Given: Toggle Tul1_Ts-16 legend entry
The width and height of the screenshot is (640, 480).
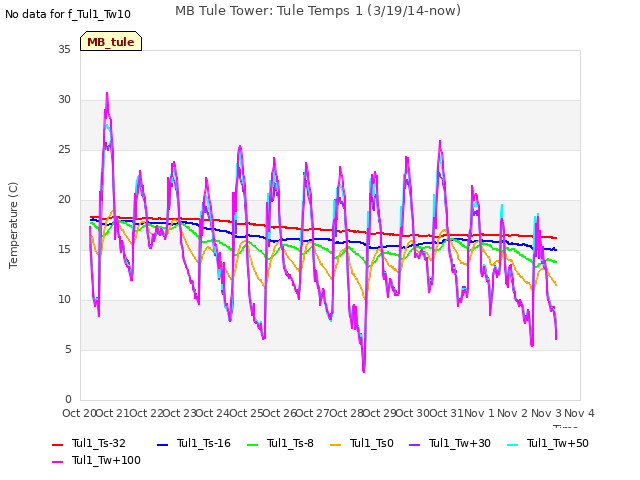Looking at the screenshot, I should 194,443.
